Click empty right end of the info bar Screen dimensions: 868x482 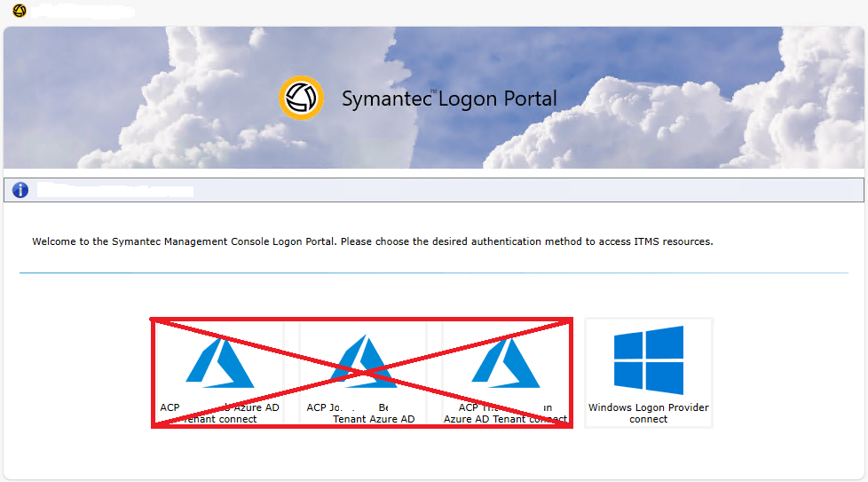[710, 190]
